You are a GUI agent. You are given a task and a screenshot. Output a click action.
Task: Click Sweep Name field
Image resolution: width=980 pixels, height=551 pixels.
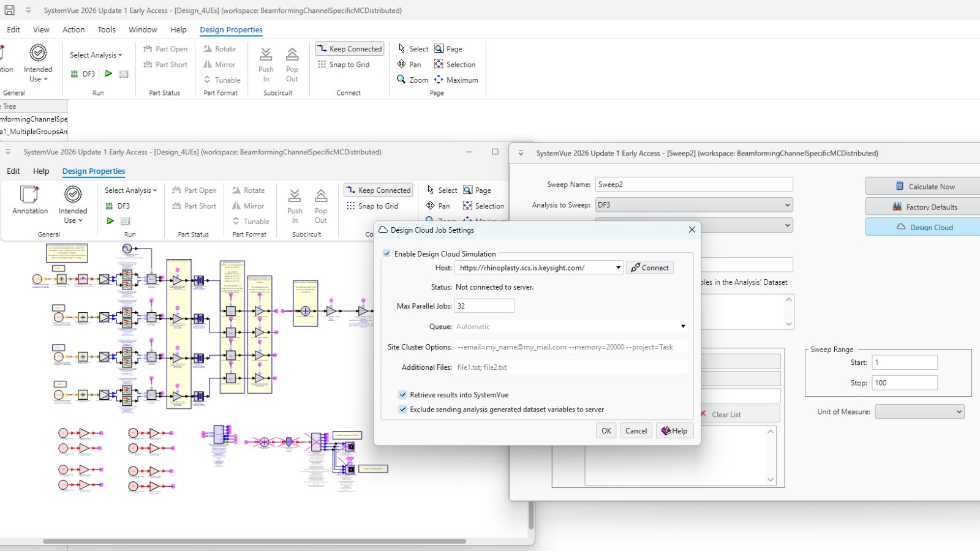tap(694, 184)
